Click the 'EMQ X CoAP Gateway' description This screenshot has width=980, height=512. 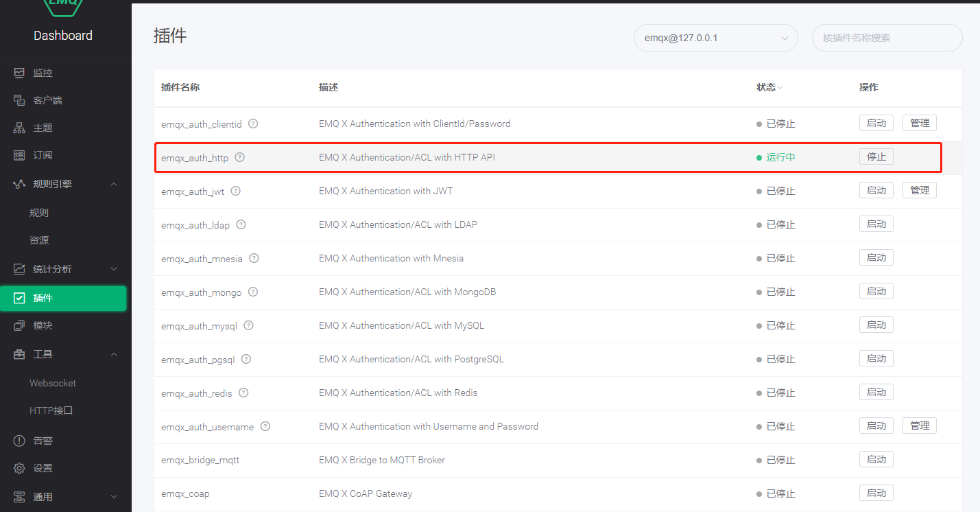366,493
